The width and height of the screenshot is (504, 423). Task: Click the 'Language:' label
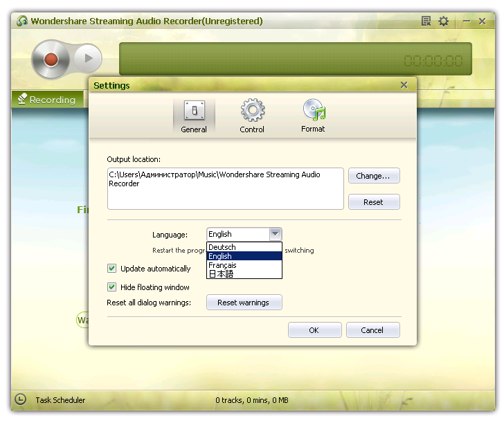pyautogui.click(x=170, y=235)
